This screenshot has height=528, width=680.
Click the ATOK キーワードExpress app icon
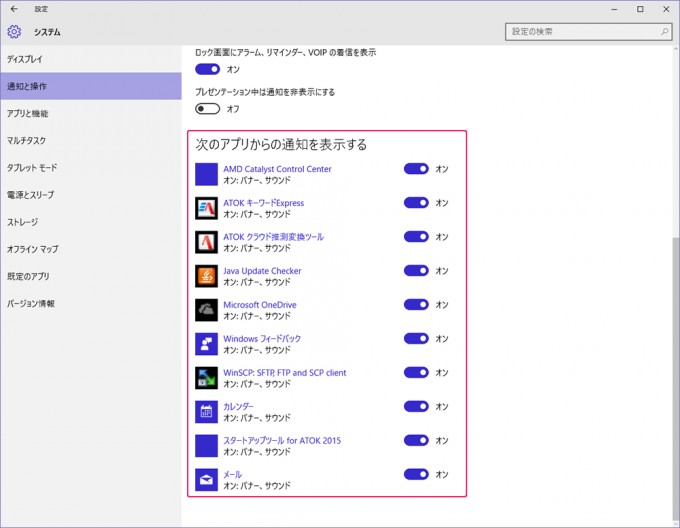click(206, 208)
